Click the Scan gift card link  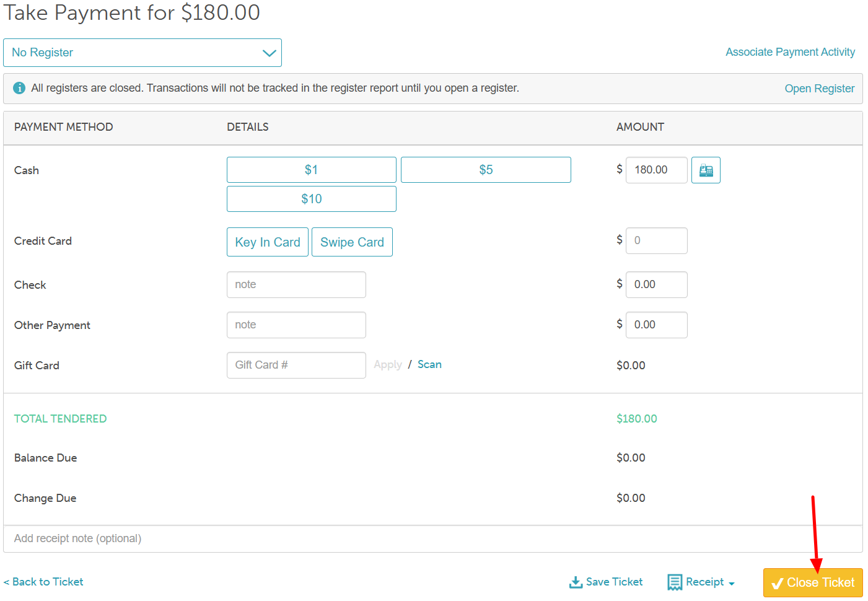coord(429,364)
